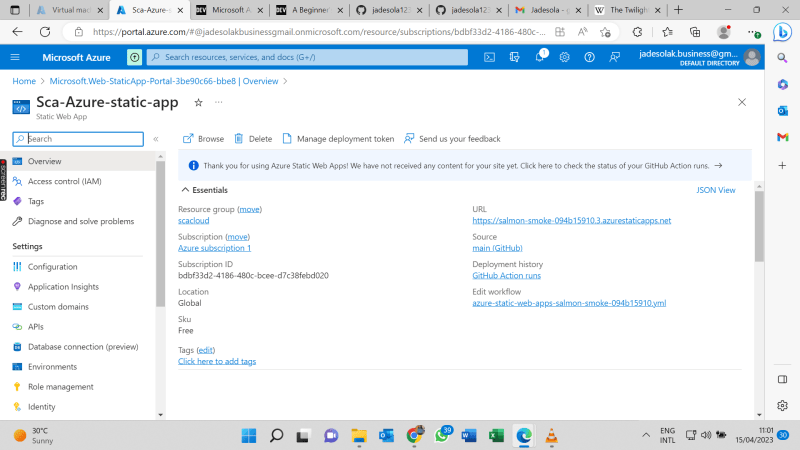
Task: Click move link next to Subscription
Action: point(237,237)
